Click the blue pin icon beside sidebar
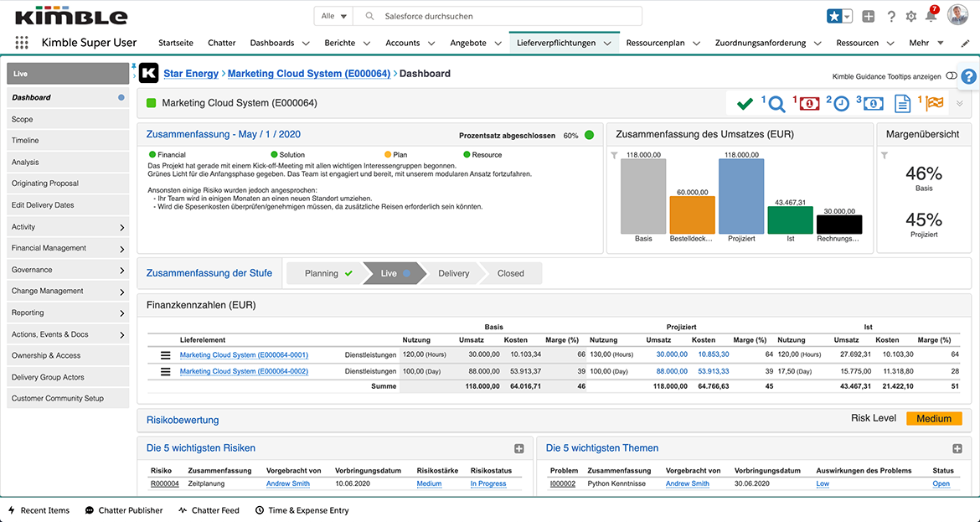 coord(134,65)
